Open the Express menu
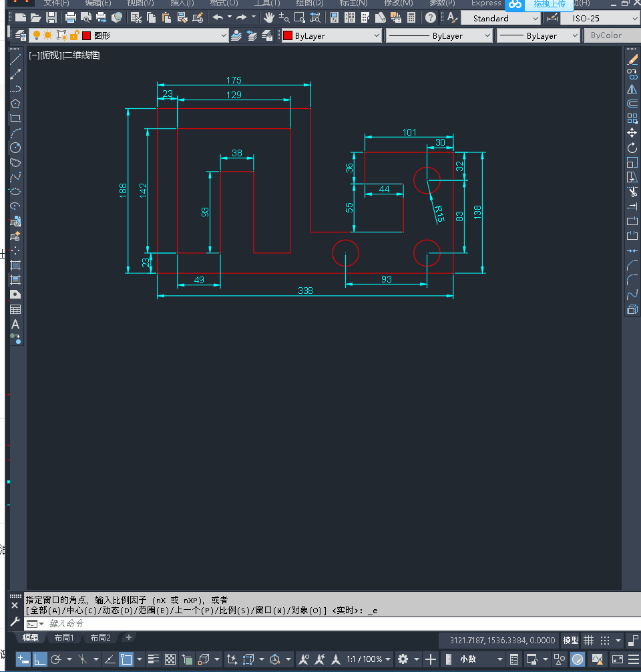This screenshot has width=641, height=672. pos(485,3)
